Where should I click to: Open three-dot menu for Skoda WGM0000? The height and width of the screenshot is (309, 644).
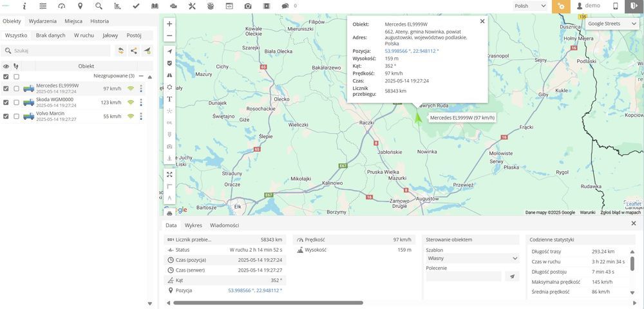141,102
